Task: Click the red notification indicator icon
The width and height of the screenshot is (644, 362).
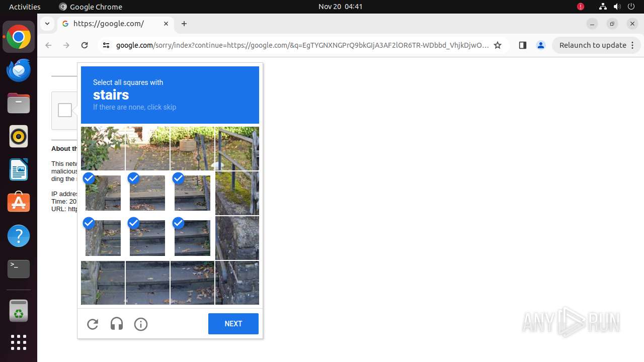Action: [581, 7]
